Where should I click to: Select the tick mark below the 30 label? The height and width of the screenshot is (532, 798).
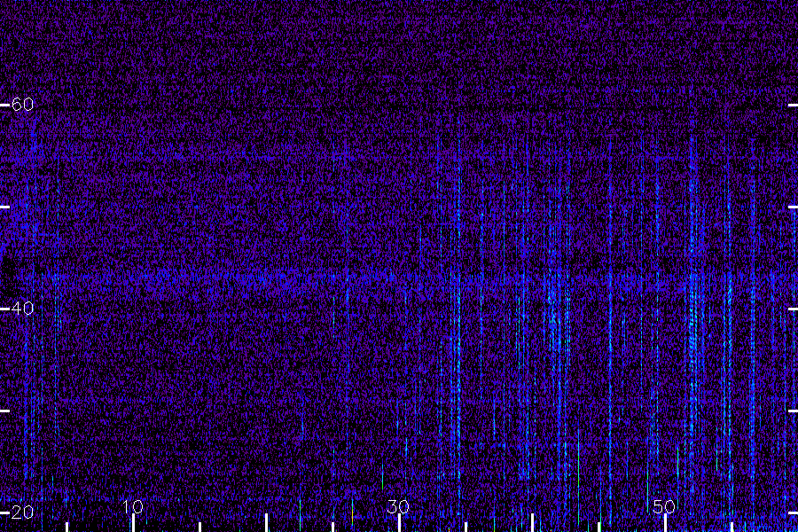pos(399,523)
